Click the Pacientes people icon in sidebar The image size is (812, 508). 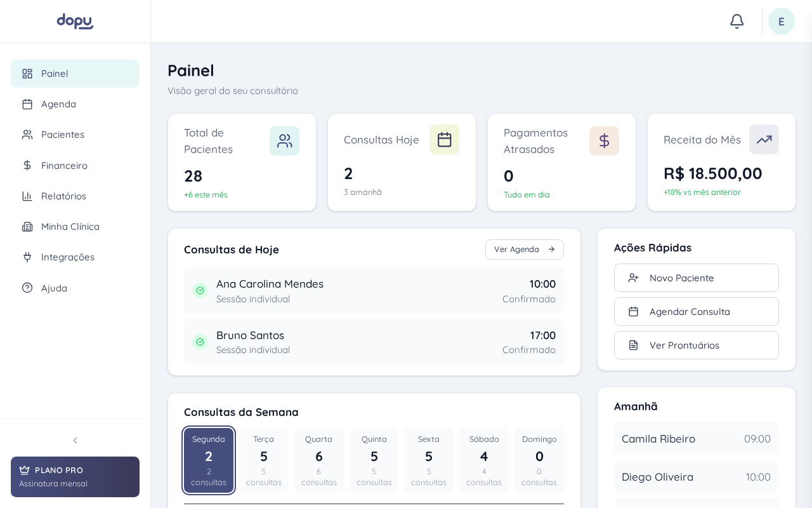pos(27,135)
